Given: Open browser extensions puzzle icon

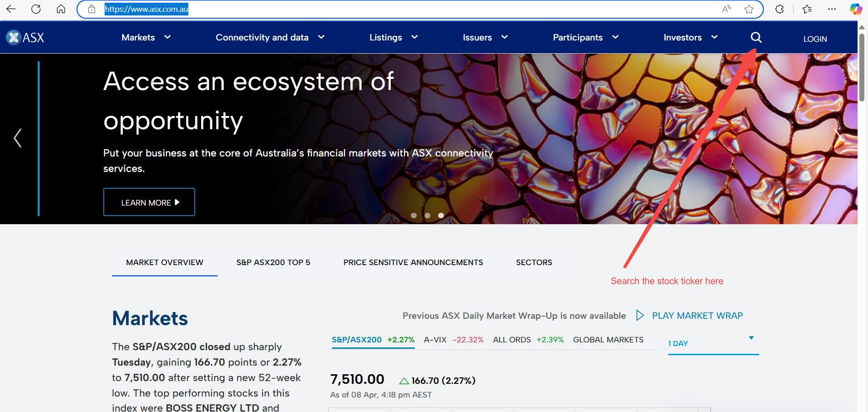Looking at the screenshot, I should click(x=779, y=9).
